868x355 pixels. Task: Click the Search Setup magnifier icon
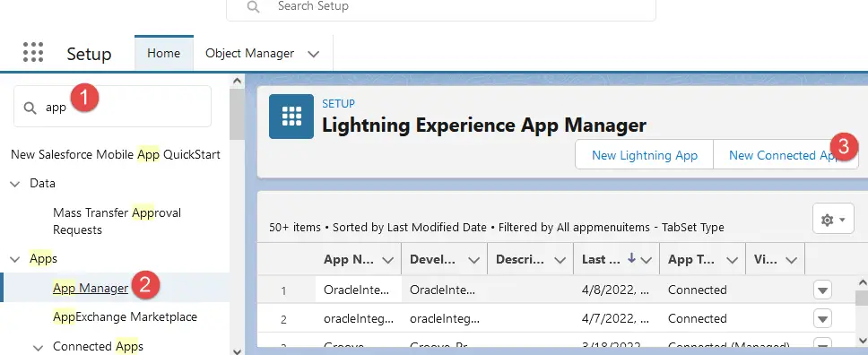tap(253, 6)
